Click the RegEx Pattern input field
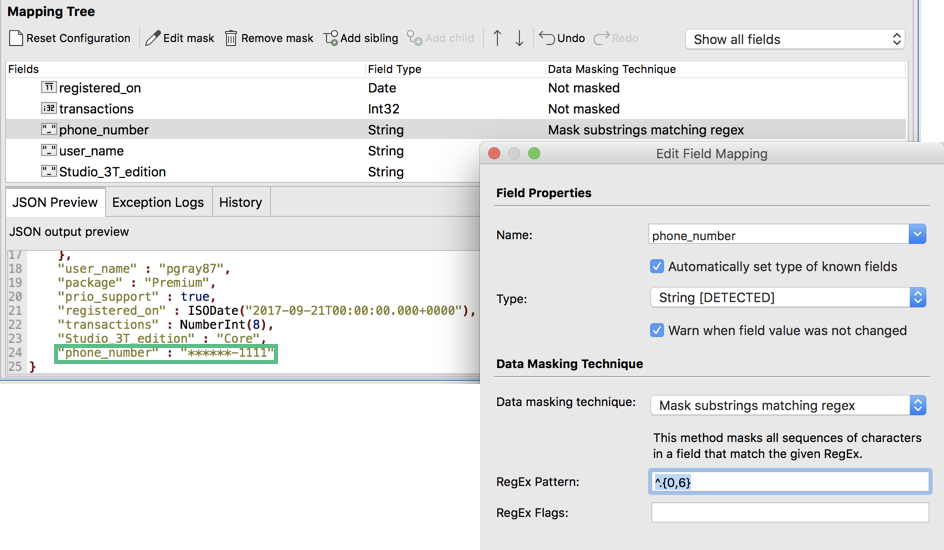This screenshot has width=944, height=550. pyautogui.click(x=790, y=482)
